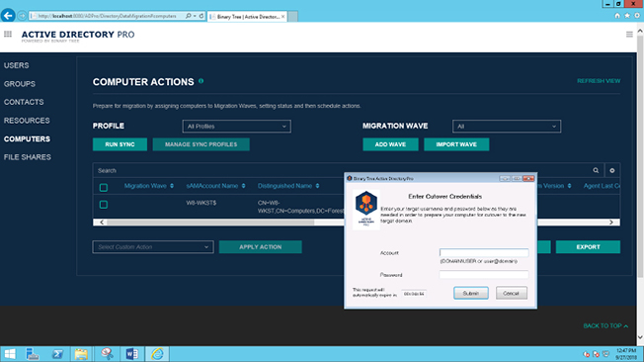
Task: Click the table horizontal scrollbar thumb
Action: click(x=210, y=223)
